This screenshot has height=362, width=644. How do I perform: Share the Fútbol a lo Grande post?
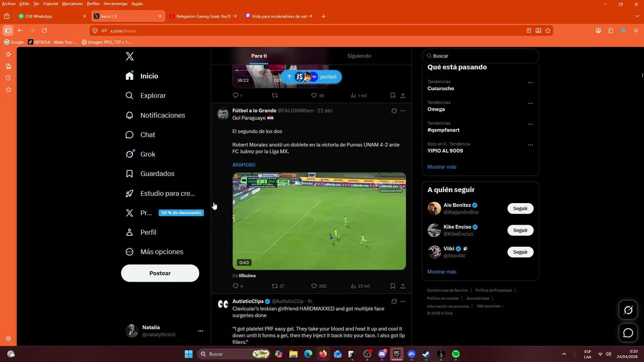pyautogui.click(x=403, y=286)
